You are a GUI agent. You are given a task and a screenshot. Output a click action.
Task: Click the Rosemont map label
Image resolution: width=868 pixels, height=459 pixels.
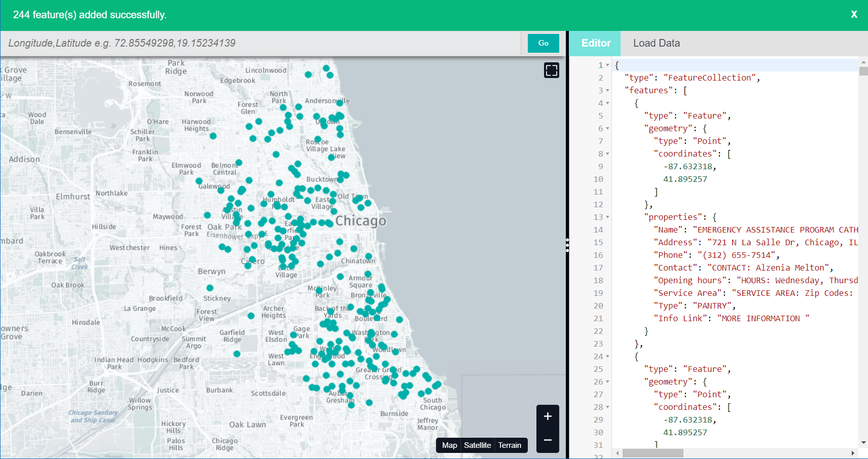point(144,84)
